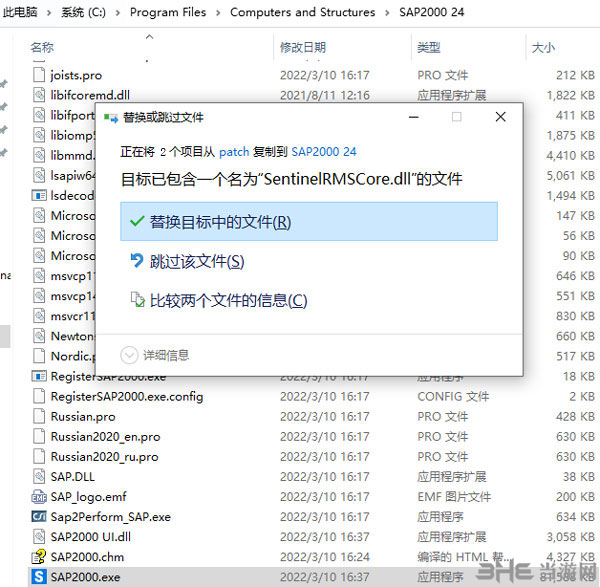Select file name RegisterSAP2000.exe.config
Screen dimensions: 600x587
(127, 396)
